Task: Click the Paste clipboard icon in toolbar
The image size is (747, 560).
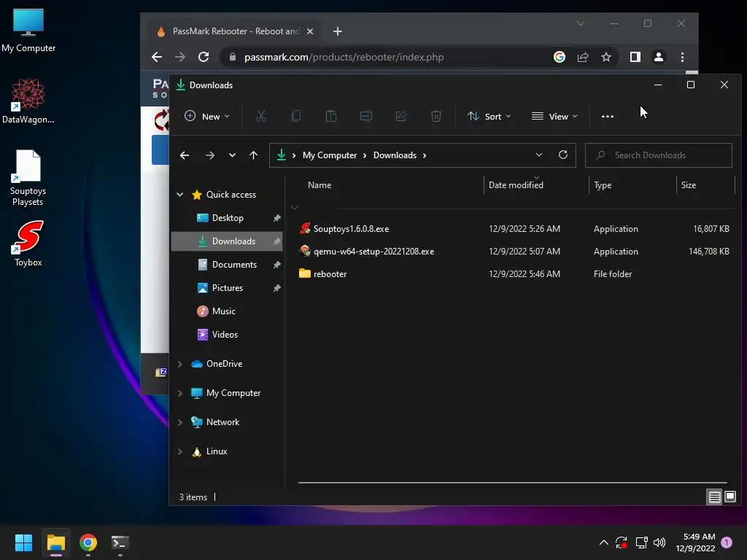Action: (x=330, y=116)
